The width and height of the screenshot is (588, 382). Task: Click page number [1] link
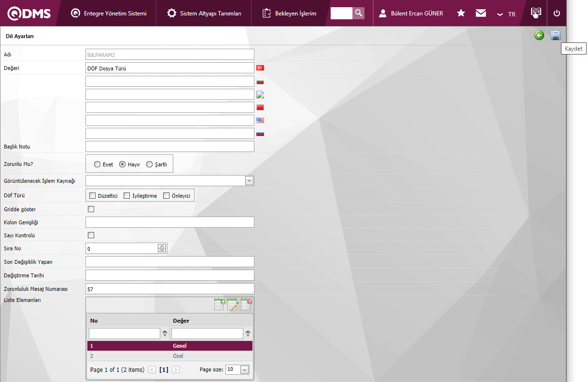pos(164,370)
